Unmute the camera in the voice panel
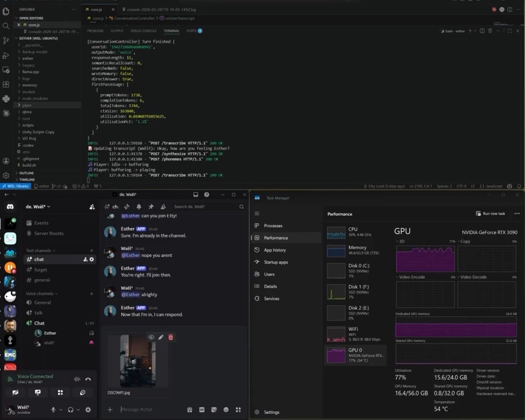The height and width of the screenshot is (420, 525). (16, 392)
